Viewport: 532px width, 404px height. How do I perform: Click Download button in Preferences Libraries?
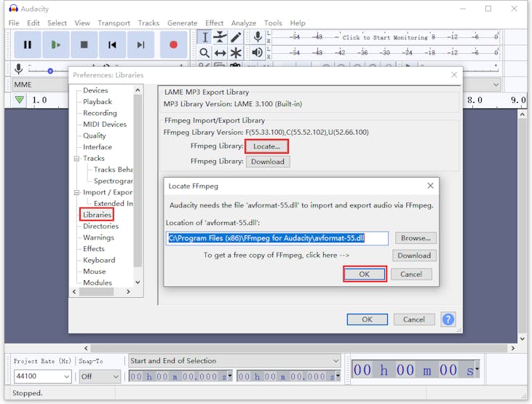(268, 162)
